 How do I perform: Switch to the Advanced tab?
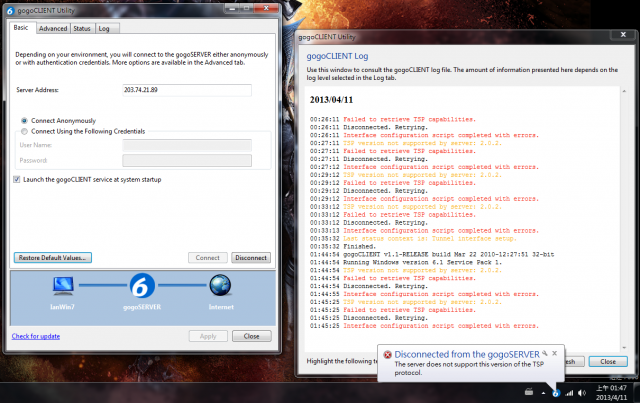pos(53,29)
